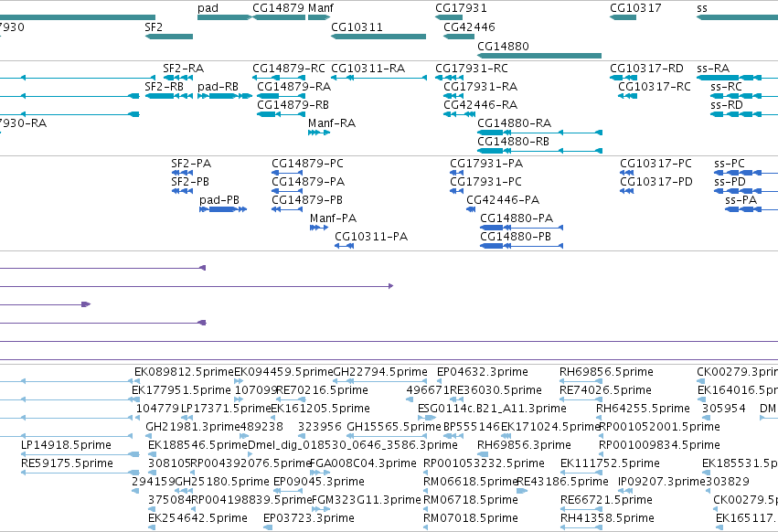Select the RE74026.5prime EST

click(581, 399)
